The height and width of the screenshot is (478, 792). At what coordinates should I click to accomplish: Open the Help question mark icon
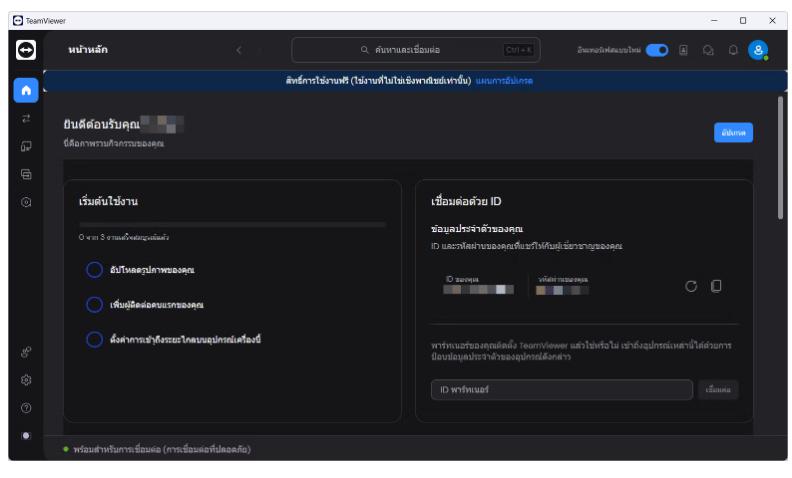tap(26, 408)
